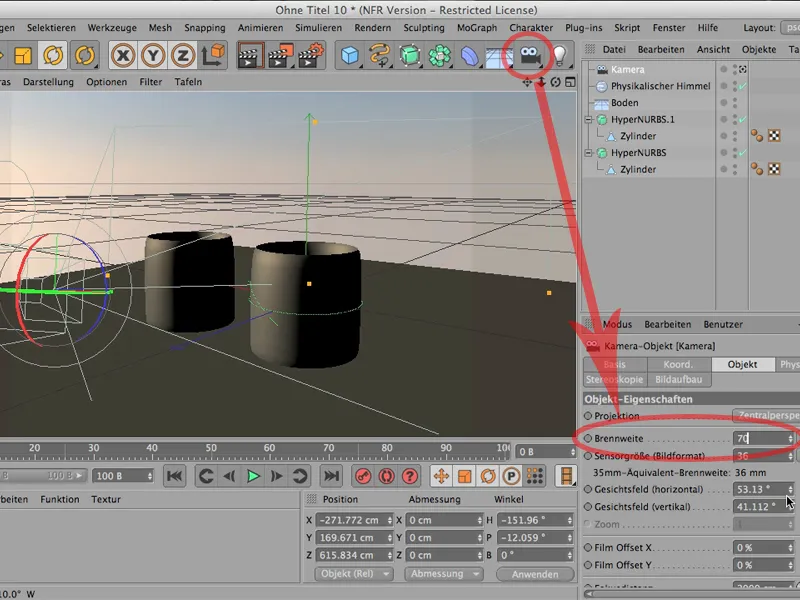800x600 pixels.
Task: Toggle visibility dot of Boden object
Action: [x=723, y=103]
